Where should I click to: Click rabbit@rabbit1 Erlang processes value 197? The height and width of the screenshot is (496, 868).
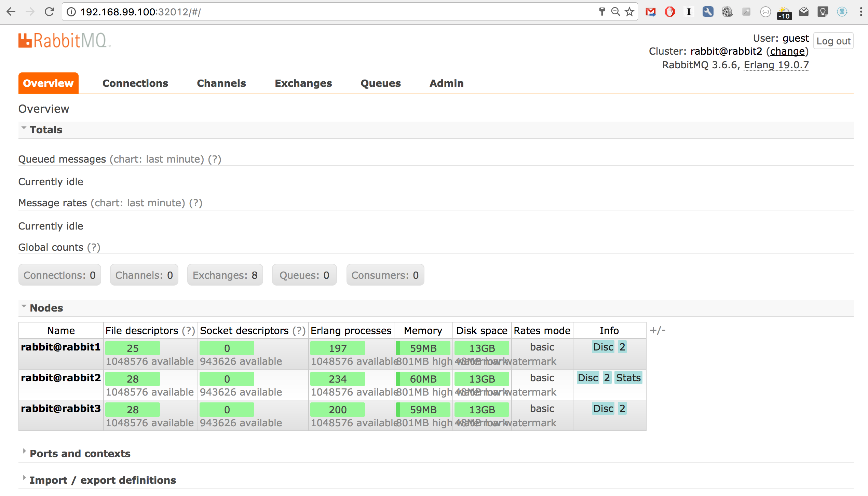coord(338,348)
